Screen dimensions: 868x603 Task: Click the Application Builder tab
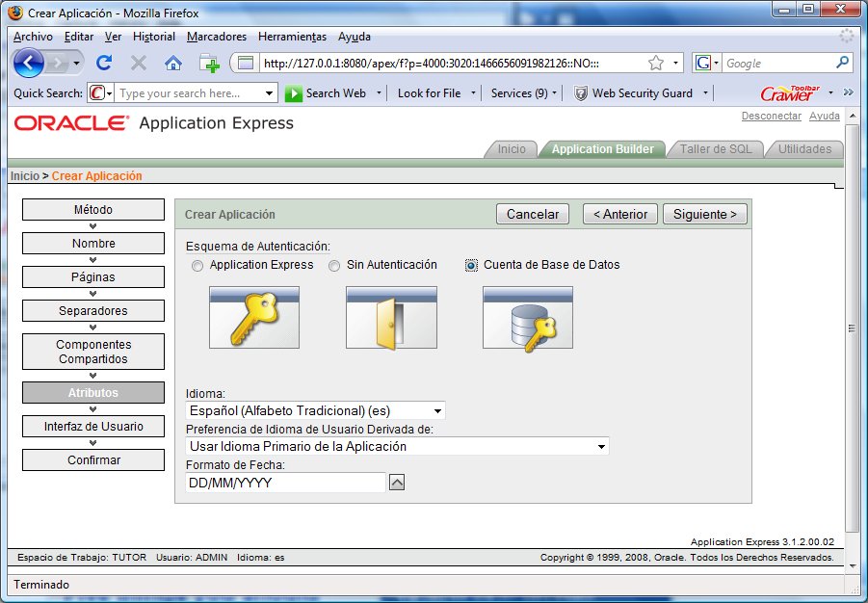click(602, 149)
